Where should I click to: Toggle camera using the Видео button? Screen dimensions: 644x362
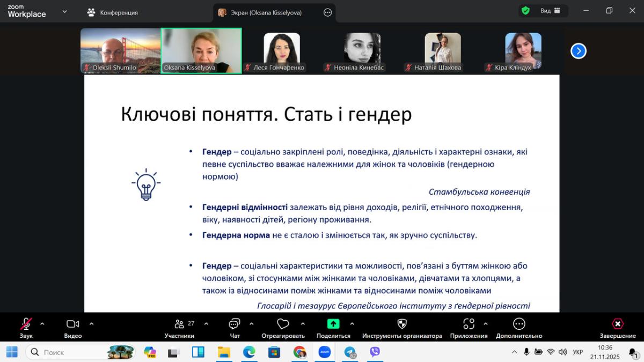click(72, 324)
